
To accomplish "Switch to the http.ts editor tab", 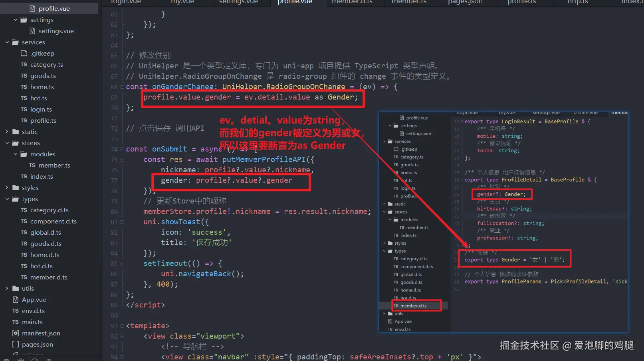I will [x=578, y=2].
